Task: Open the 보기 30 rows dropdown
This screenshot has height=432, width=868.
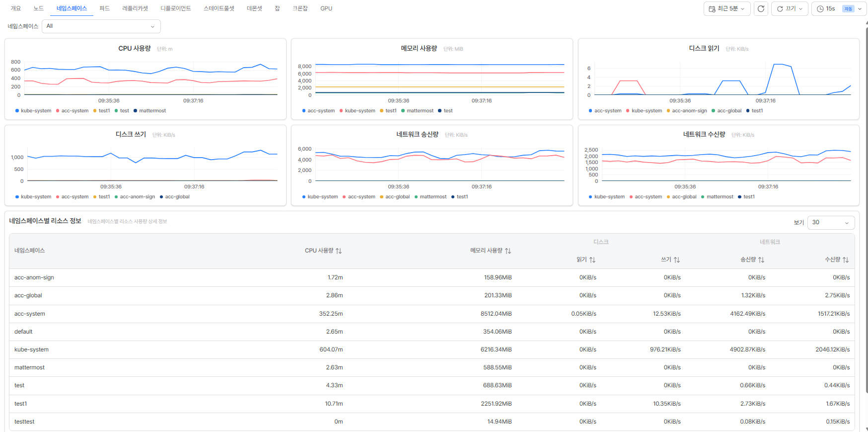Action: pyautogui.click(x=831, y=223)
